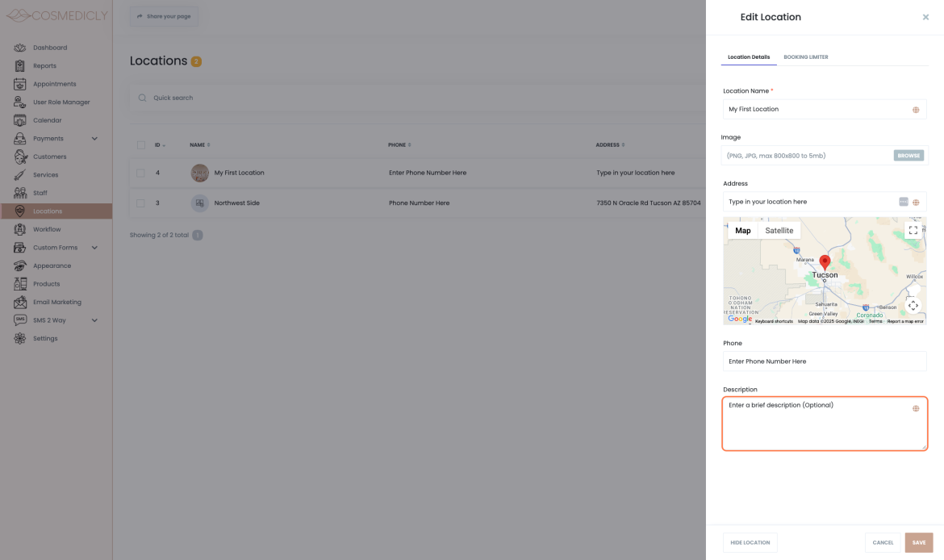Toggle fullscreen view on the map
Image resolution: width=944 pixels, height=560 pixels.
(x=913, y=231)
